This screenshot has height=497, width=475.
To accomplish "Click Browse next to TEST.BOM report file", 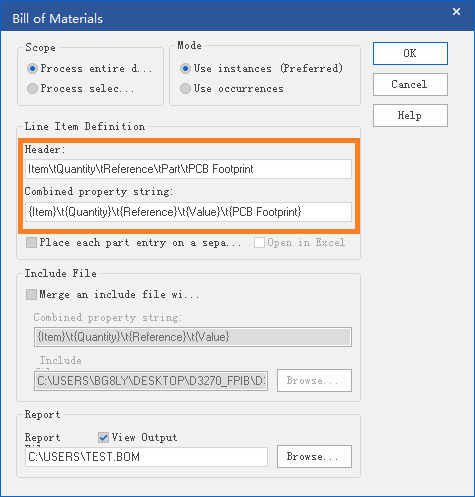I will (x=314, y=456).
